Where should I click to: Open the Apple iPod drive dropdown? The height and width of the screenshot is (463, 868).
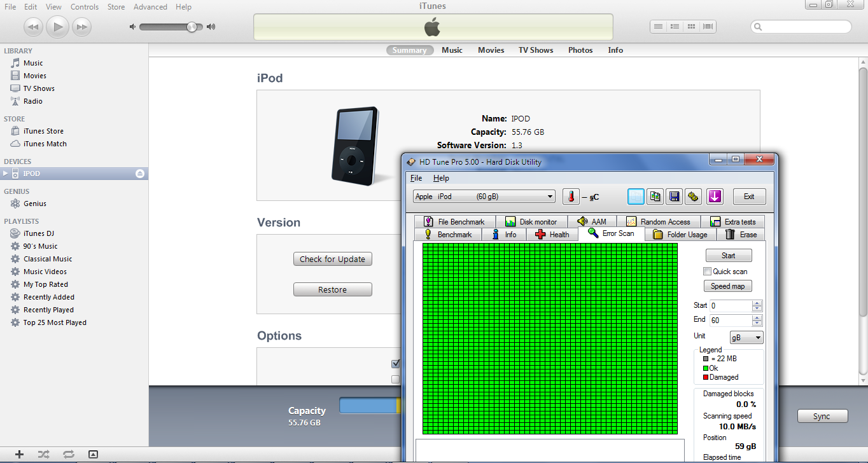(484, 197)
